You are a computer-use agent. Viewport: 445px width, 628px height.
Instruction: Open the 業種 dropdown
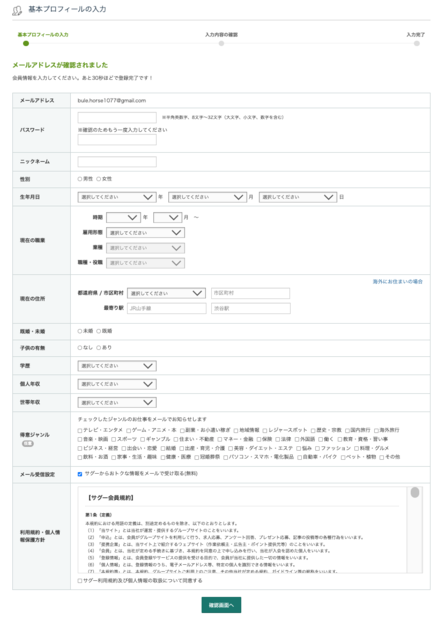tap(145, 248)
